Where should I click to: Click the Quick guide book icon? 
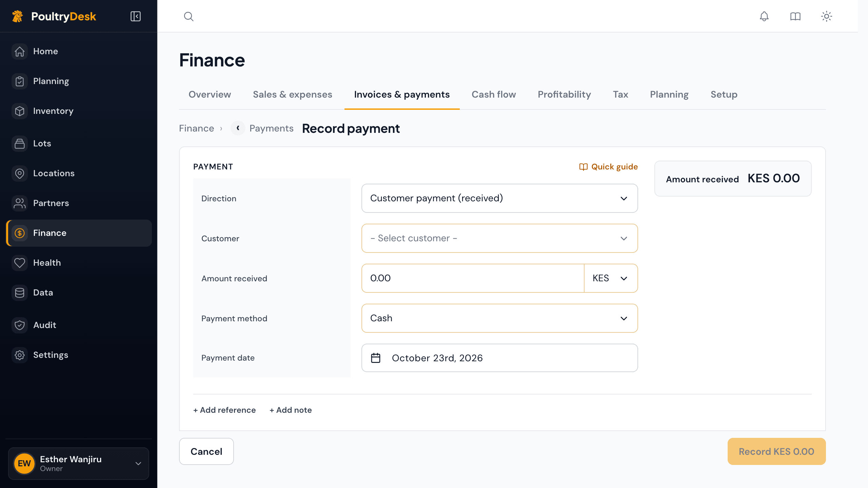pos(583,167)
